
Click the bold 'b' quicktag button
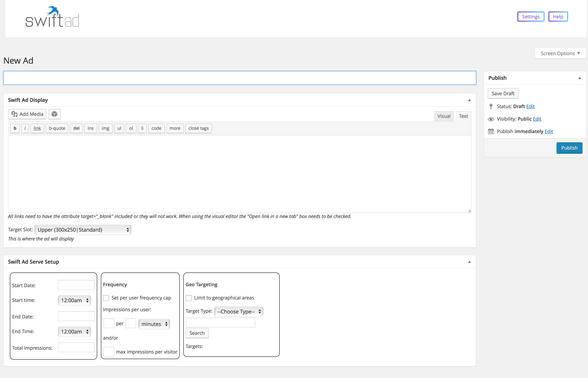(15, 128)
